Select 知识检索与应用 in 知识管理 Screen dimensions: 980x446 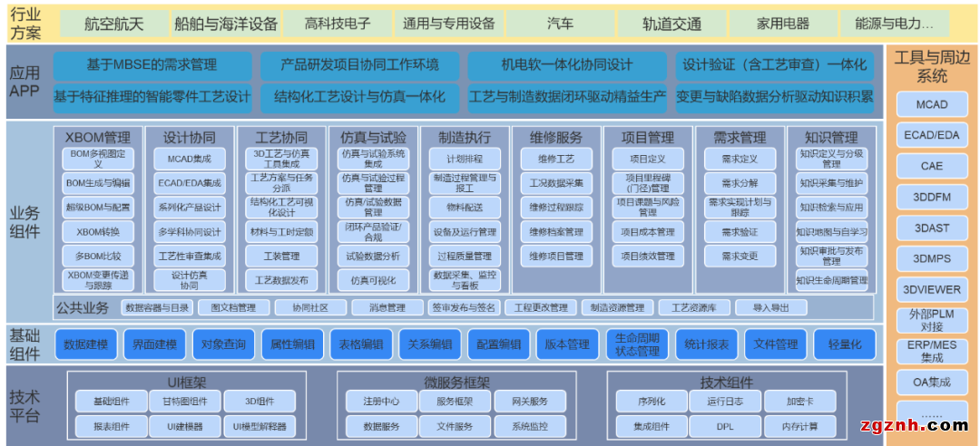tap(831, 208)
